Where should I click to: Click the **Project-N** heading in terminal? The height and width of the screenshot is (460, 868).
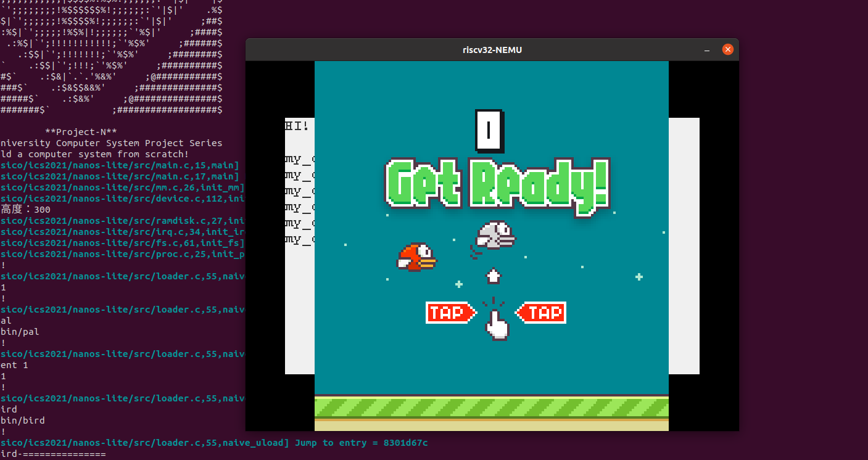(x=81, y=132)
